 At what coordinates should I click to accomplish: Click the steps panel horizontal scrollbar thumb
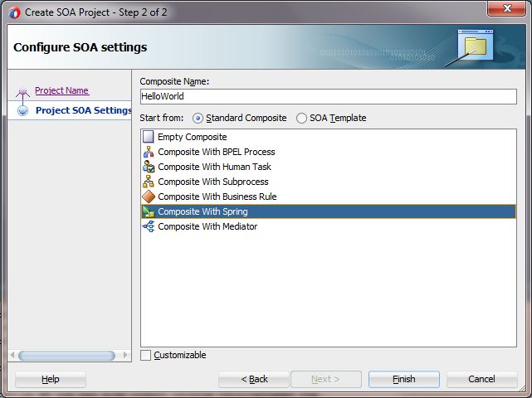pyautogui.click(x=66, y=356)
